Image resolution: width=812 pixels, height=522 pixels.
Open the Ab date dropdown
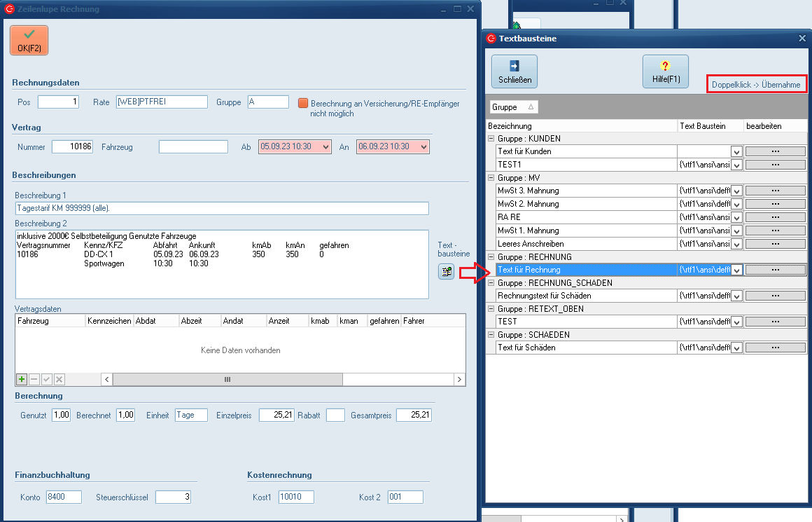click(325, 147)
